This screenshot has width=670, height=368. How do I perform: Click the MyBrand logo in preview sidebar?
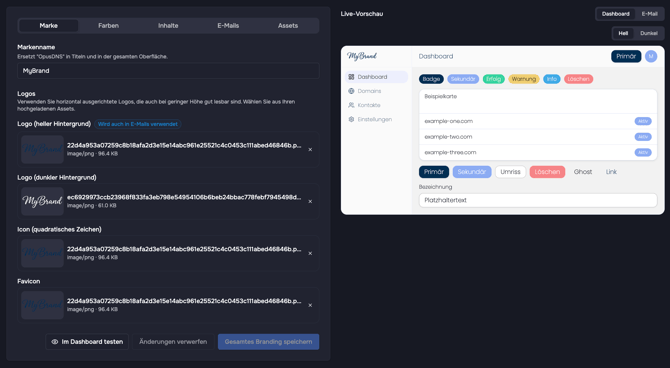click(x=362, y=56)
